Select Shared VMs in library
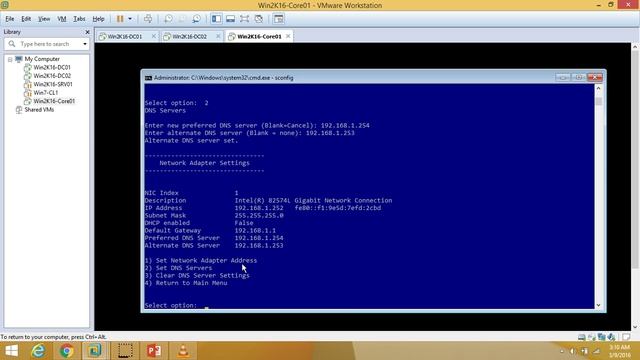640x360 pixels. pyautogui.click(x=39, y=110)
